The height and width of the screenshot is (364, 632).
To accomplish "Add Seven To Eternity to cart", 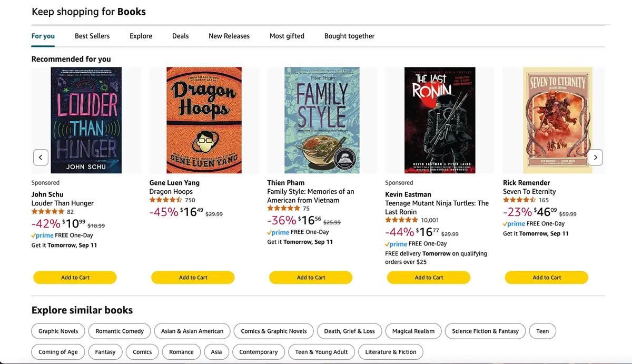I will click(547, 277).
